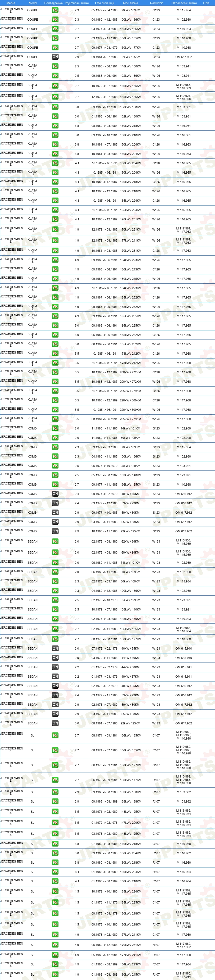Select engine code M 116.962 in SL row
This screenshot has height=980, width=215.
coord(183,853)
